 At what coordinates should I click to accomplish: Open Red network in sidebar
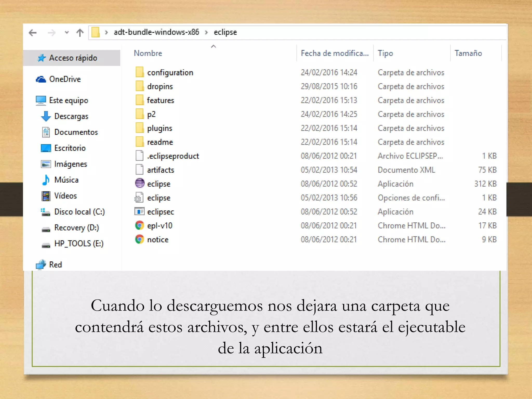point(55,265)
